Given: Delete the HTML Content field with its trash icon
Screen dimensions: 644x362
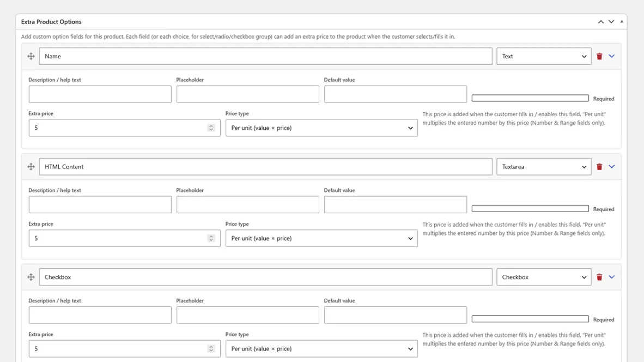Looking at the screenshot, I should pos(599,167).
